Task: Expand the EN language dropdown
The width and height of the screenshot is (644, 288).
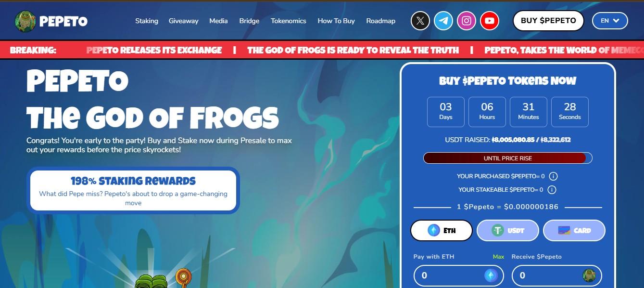Action: (610, 21)
